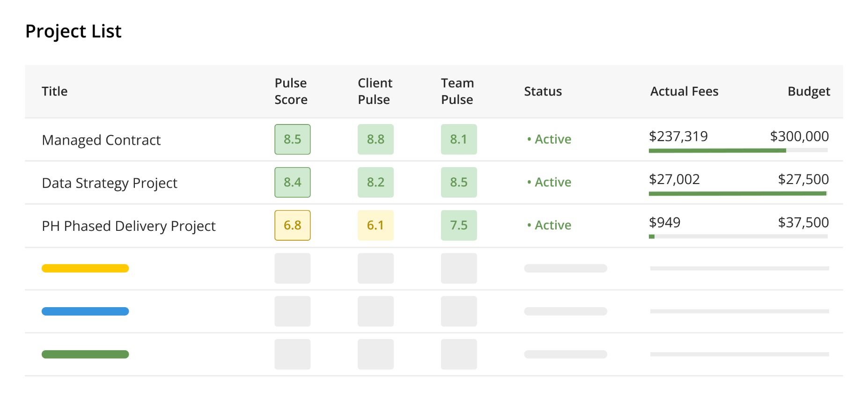Click the yellow 6.1 Client Pulse badge

[x=375, y=226]
